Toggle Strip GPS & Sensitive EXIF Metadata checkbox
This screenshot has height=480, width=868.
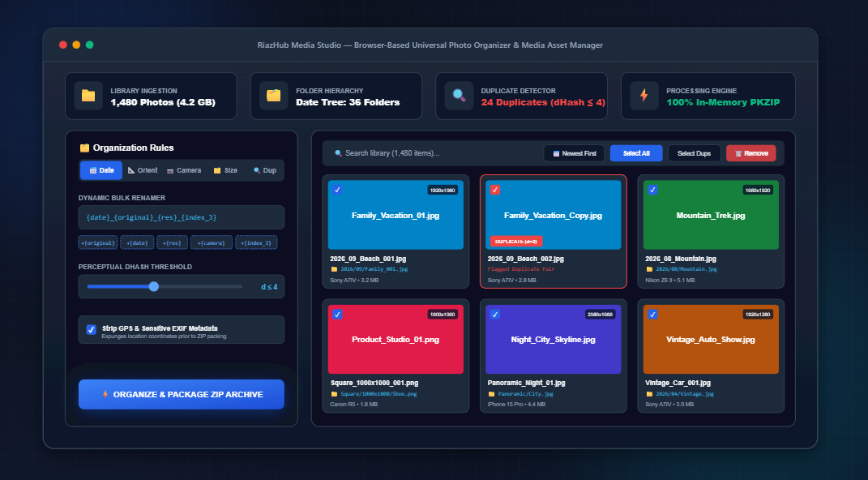click(92, 330)
